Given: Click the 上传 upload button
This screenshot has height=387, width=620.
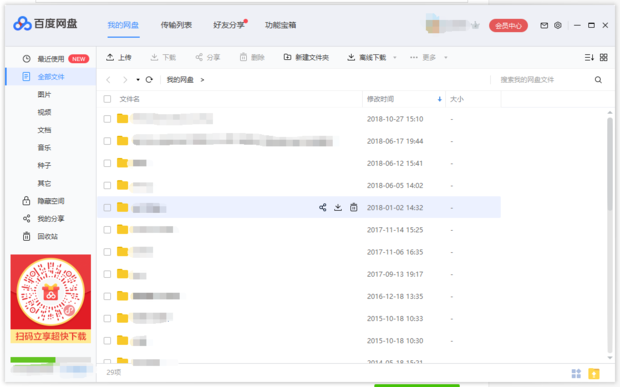Looking at the screenshot, I should (x=119, y=58).
